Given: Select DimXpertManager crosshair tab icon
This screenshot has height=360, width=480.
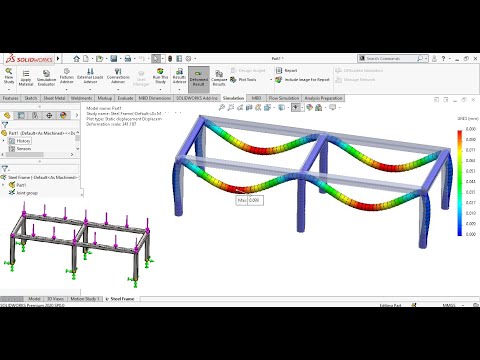Looking at the screenshot, I should point(49,115).
